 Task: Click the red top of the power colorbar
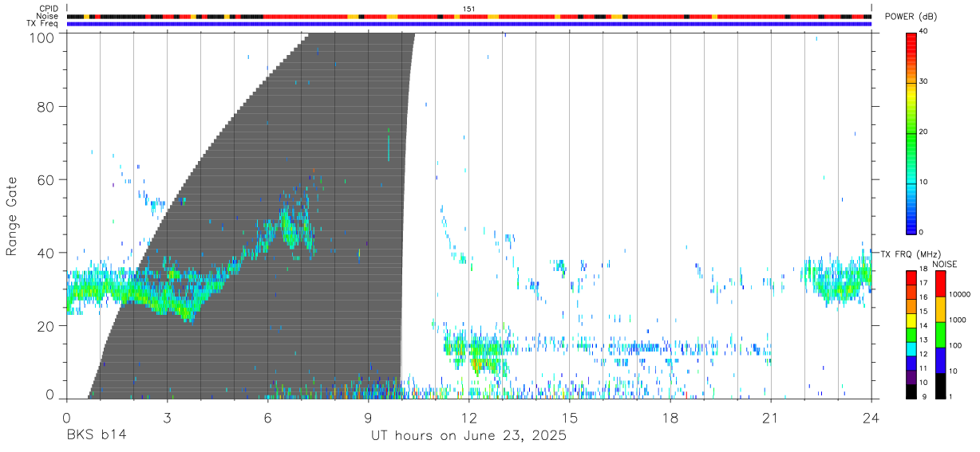pos(910,37)
